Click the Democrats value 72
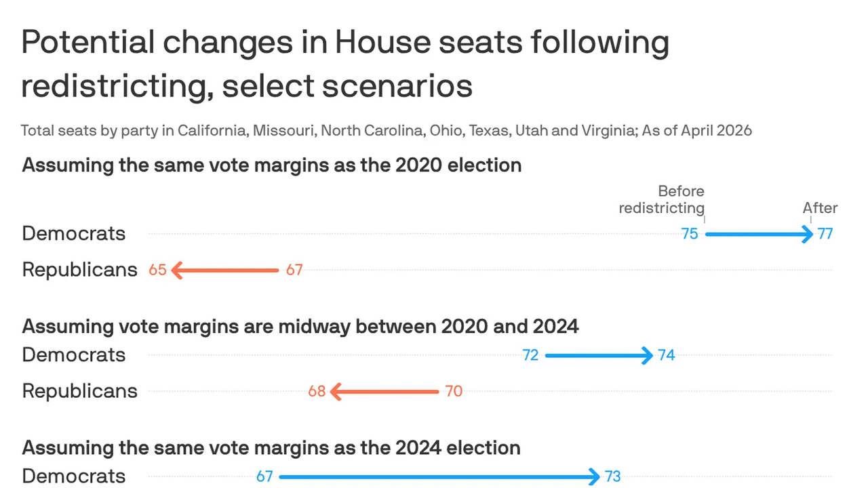This screenshot has width=868, height=488. coord(530,355)
